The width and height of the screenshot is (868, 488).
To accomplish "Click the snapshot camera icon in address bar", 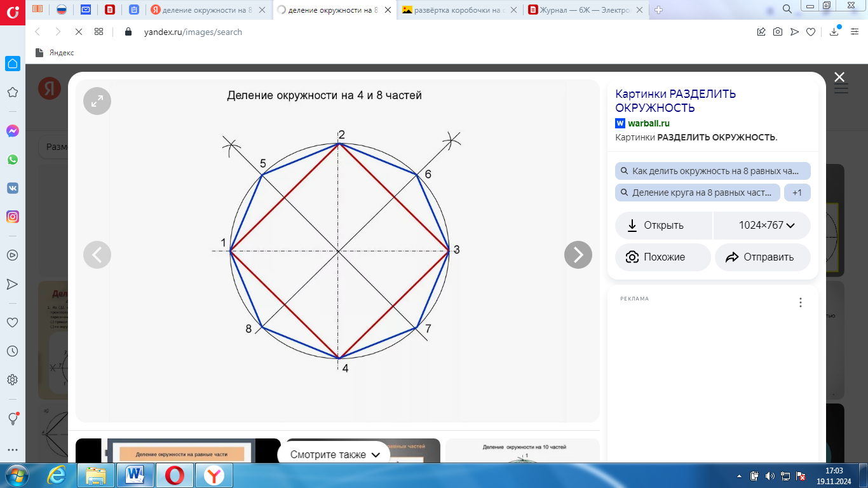I will (777, 32).
